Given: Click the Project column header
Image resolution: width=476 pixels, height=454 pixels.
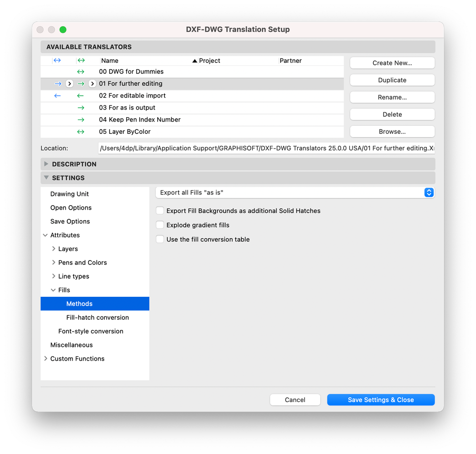Looking at the screenshot, I should click(x=210, y=61).
